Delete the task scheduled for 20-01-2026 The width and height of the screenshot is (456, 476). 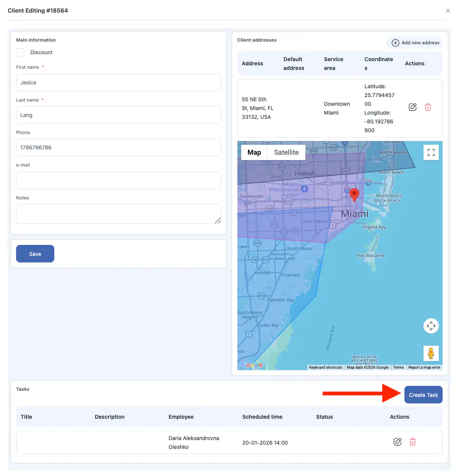point(413,442)
